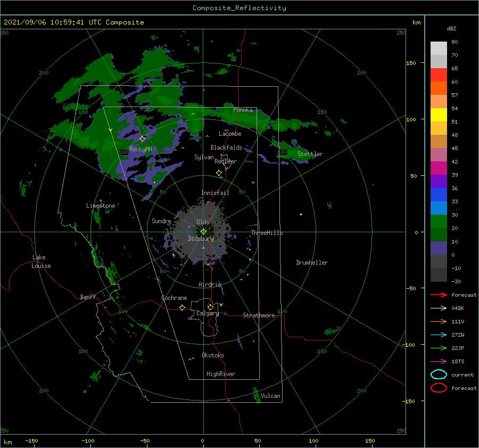The image size is (479, 448).
Task: Click the Airdrie label
Action: click(210, 284)
